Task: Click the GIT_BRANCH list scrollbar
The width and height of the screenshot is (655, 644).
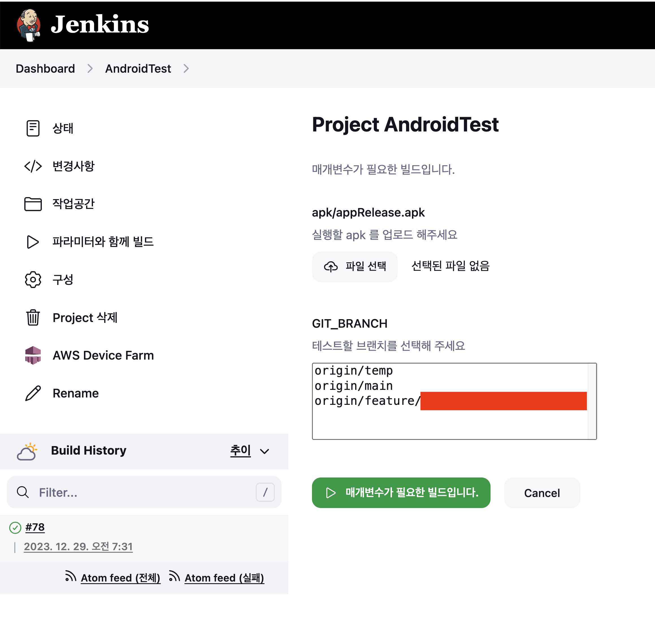Action: click(592, 401)
